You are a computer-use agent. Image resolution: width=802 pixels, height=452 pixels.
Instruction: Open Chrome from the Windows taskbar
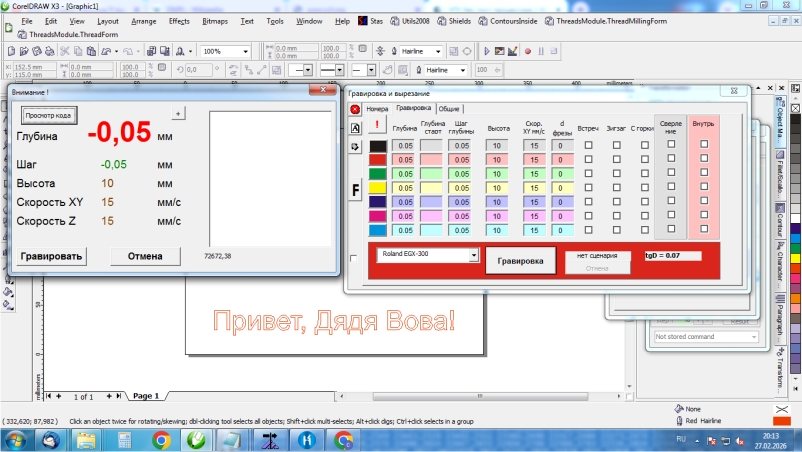click(x=161, y=439)
